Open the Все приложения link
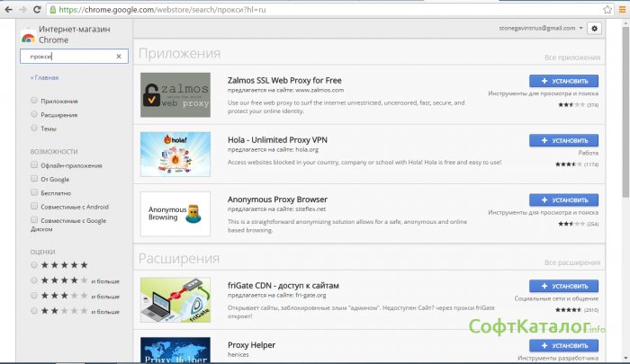Viewport: 630px width, 364px height. tap(571, 58)
